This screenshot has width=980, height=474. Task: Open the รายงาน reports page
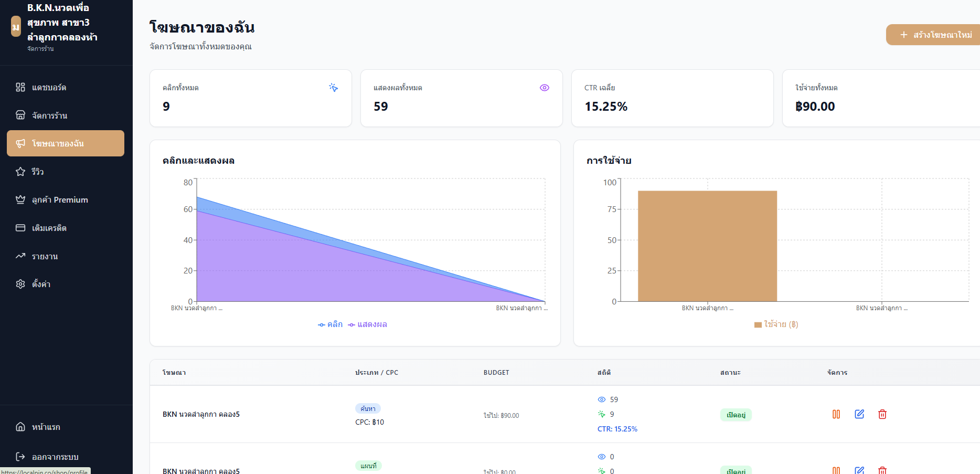point(45,256)
